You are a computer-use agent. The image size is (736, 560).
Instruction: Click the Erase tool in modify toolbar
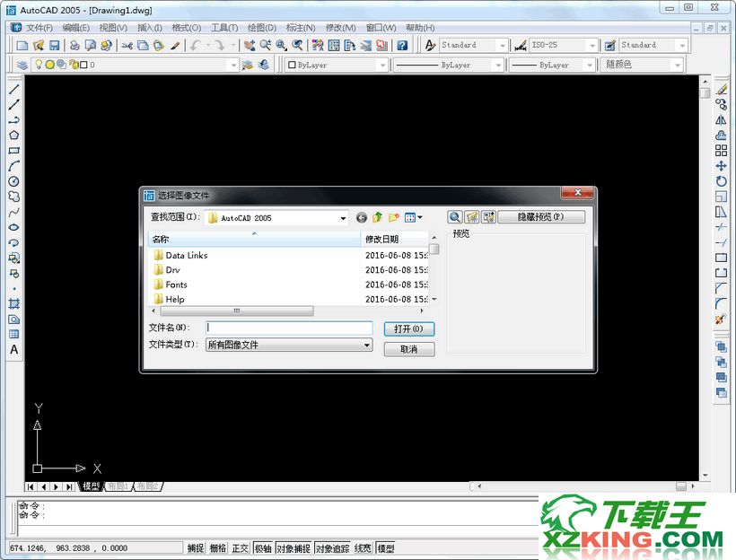tap(721, 89)
